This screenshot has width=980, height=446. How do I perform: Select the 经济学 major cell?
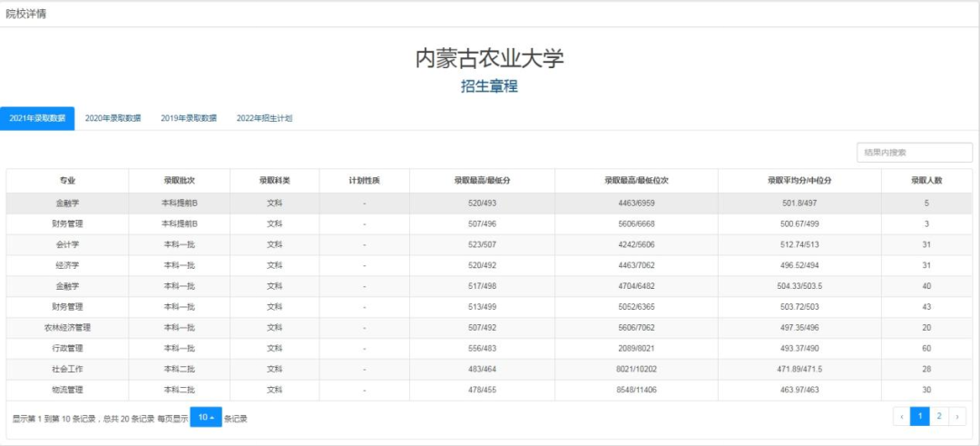coord(67,265)
